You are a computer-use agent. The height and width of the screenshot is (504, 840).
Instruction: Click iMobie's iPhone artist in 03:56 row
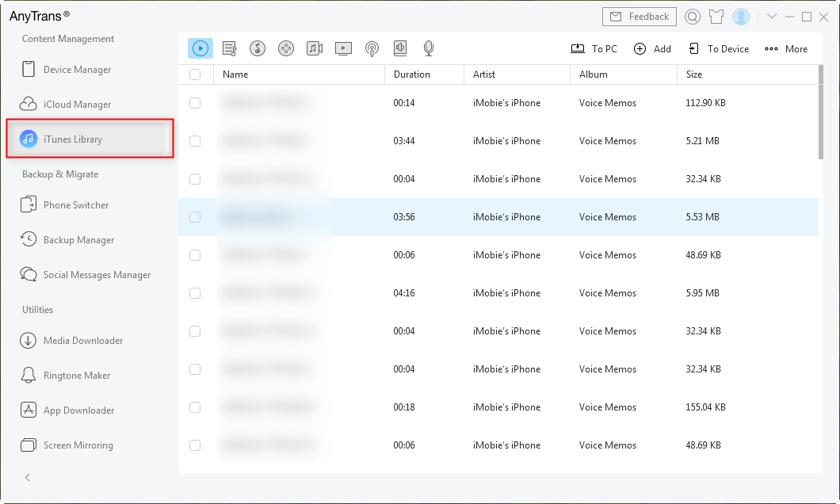[x=506, y=217]
